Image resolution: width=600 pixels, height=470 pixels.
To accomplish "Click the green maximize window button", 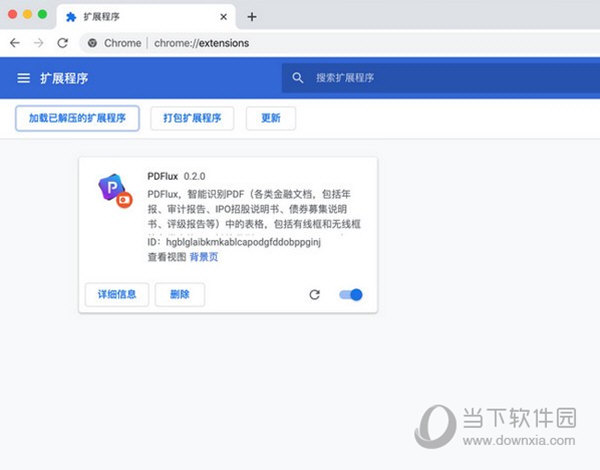I will [x=42, y=15].
